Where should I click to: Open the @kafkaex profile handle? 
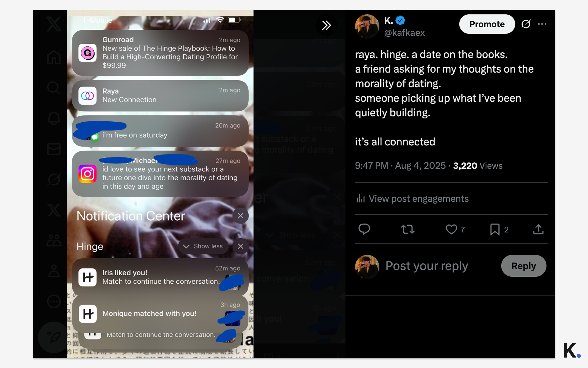pos(404,33)
